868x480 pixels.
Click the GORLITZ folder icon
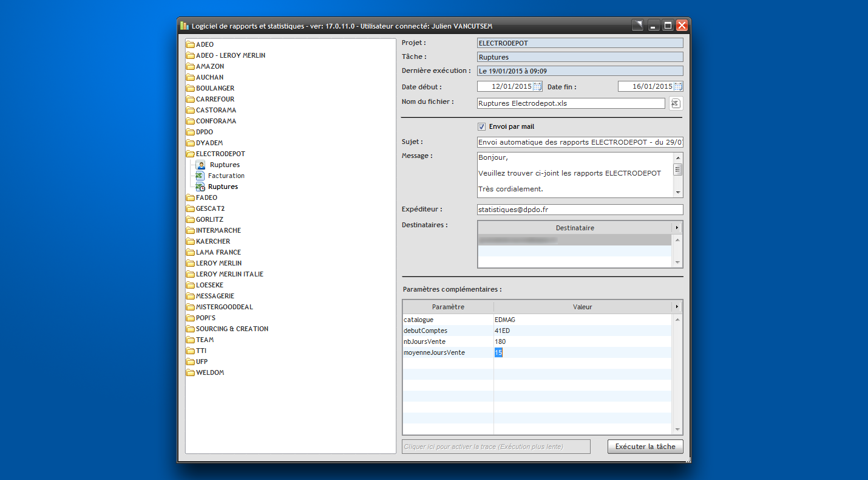(x=191, y=219)
